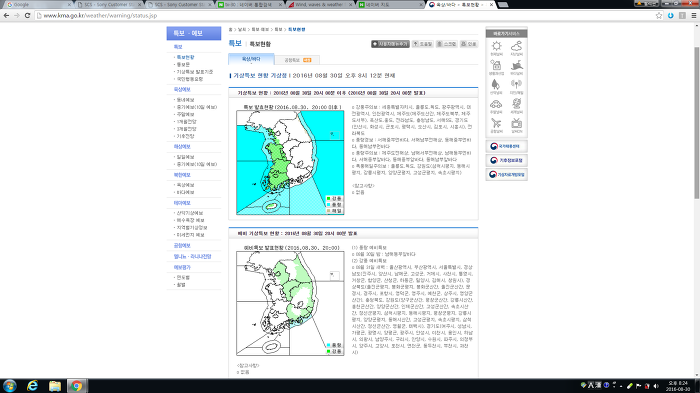Open the Windows Start orb

9,386
